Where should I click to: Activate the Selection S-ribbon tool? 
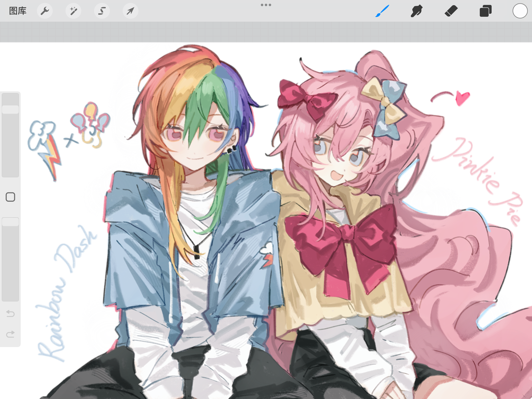102,11
